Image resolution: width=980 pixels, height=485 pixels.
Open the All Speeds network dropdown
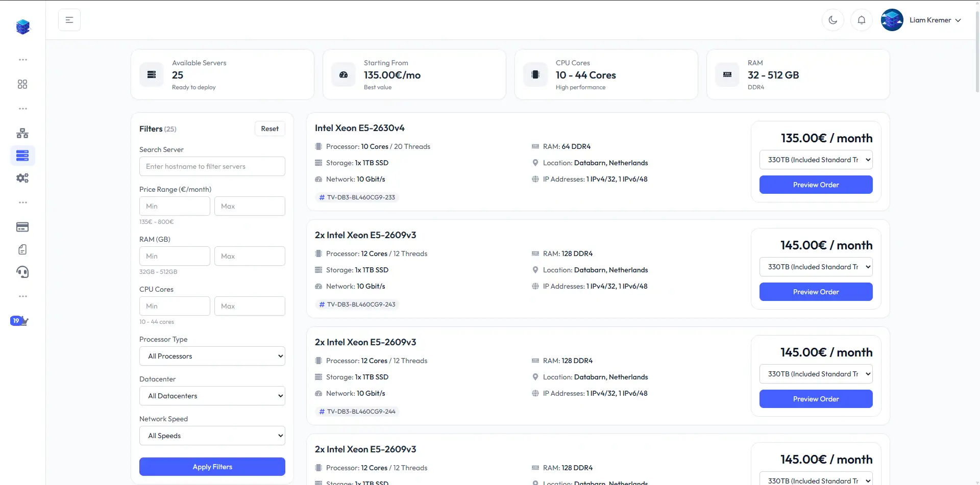tap(212, 435)
